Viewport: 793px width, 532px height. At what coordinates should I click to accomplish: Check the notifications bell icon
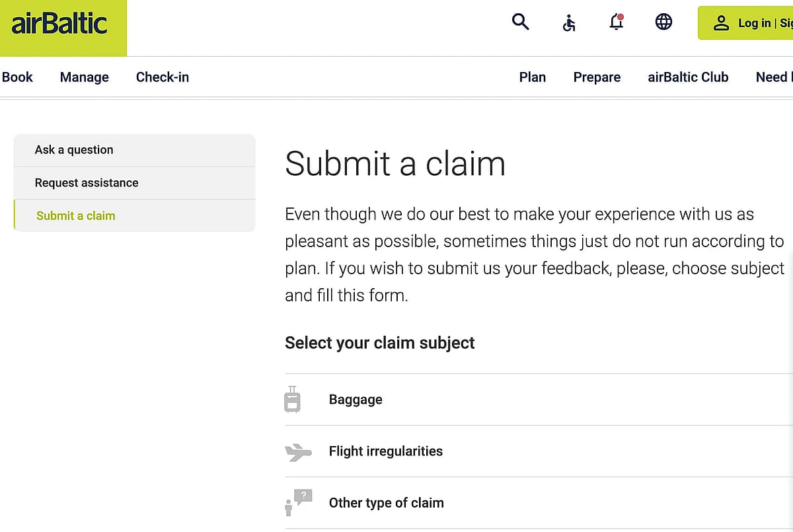(617, 22)
